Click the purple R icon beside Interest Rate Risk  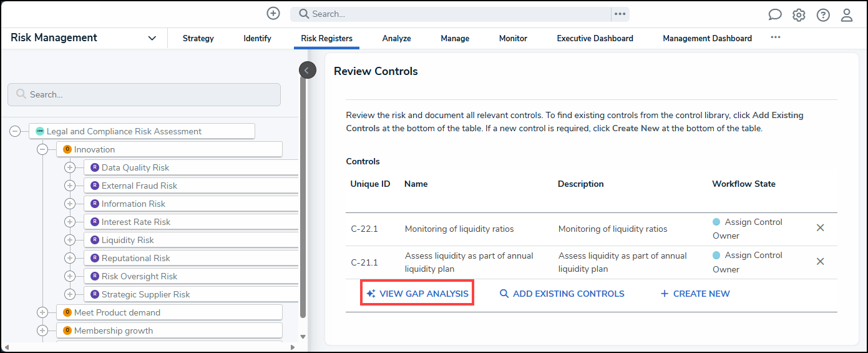coord(95,222)
